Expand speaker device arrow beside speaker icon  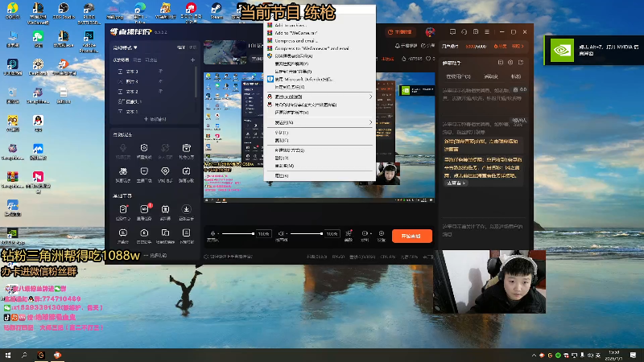tap(287, 234)
